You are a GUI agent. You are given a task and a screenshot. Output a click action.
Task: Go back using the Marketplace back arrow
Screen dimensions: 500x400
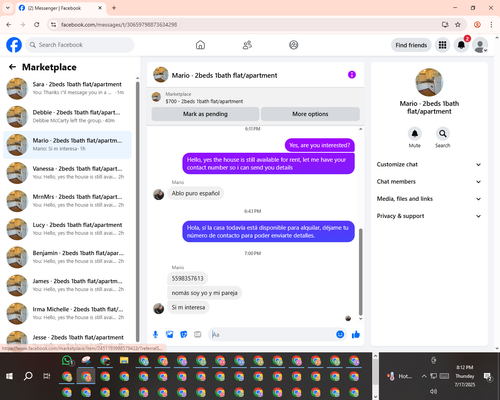pyautogui.click(x=12, y=67)
